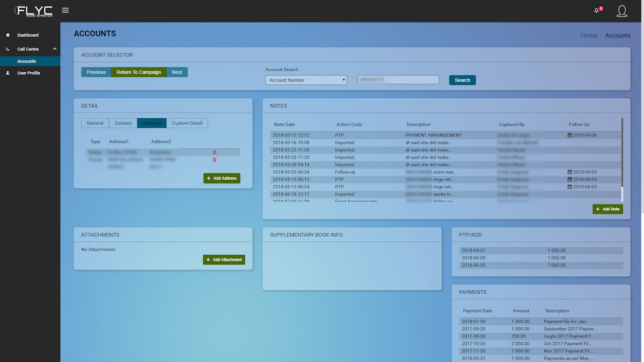Select note dated 2018-05-15 08:24
Viewport: 644px width, 362px height.
[446, 187]
